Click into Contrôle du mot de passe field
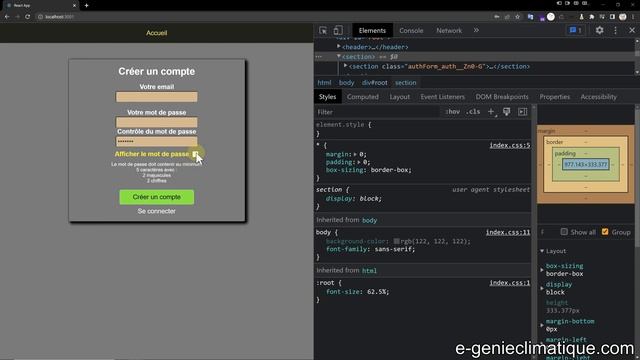Image resolution: width=640 pixels, height=360 pixels. coord(157,141)
